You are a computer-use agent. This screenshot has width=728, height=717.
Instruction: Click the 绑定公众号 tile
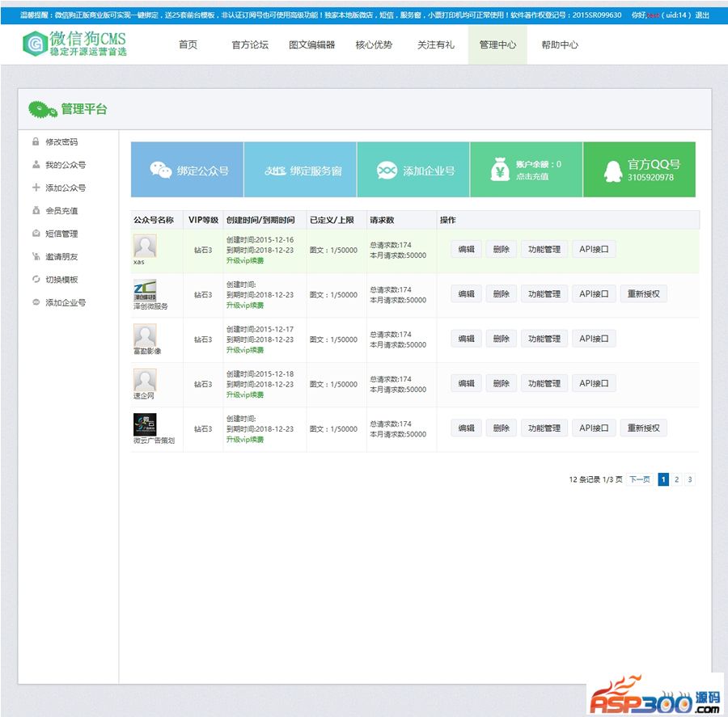coord(187,170)
